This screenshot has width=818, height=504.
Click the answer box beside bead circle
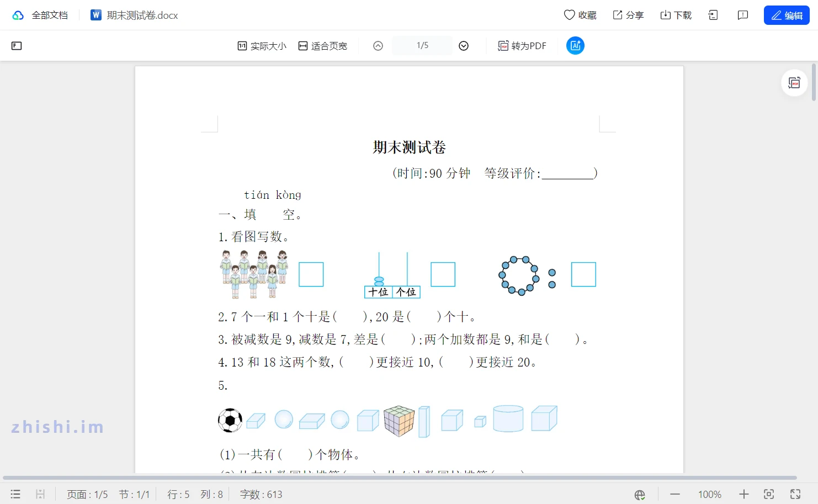pos(583,274)
